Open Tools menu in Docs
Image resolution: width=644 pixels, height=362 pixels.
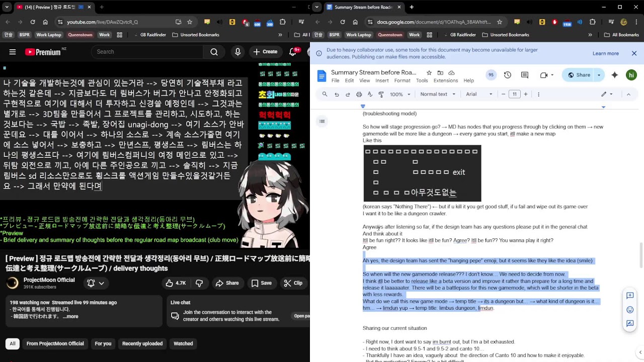[422, 80]
